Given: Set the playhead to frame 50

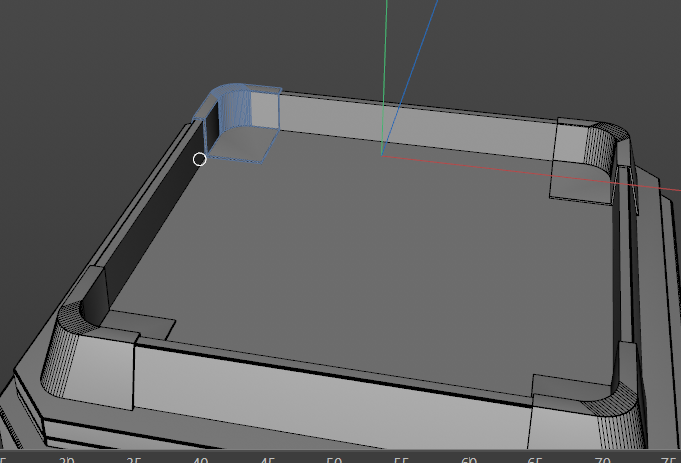Looking at the screenshot, I should [335, 459].
